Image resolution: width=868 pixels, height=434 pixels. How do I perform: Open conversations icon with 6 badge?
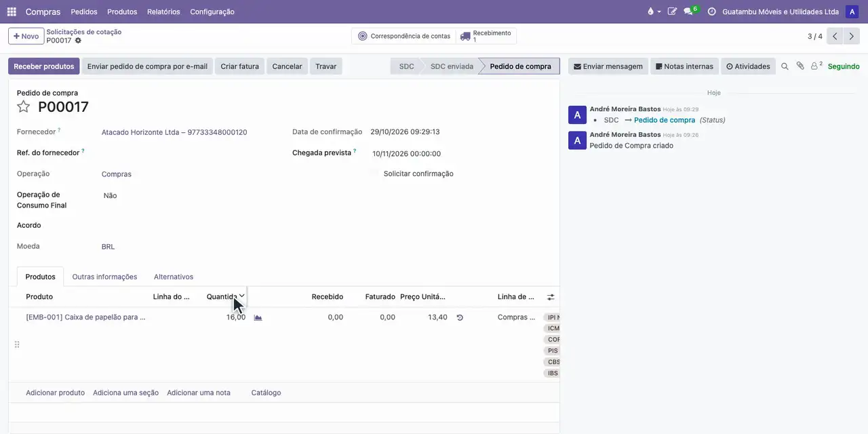690,12
